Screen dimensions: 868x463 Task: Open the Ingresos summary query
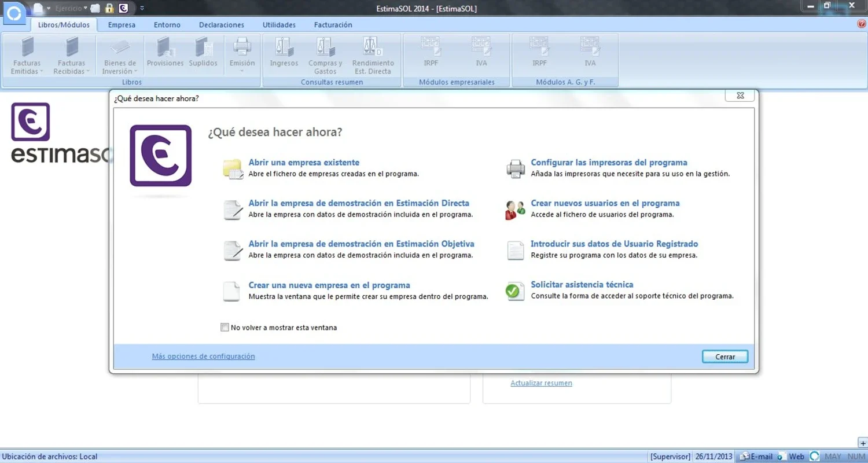(284, 52)
